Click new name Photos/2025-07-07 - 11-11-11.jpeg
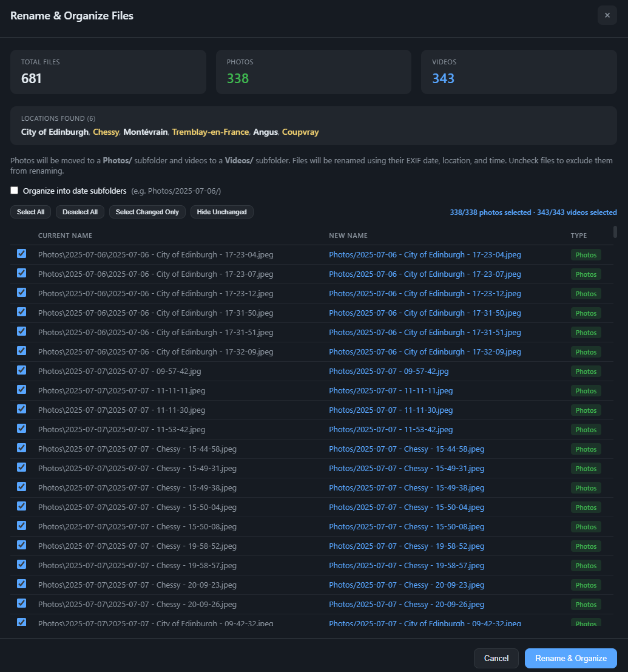This screenshot has width=628, height=672. click(391, 391)
